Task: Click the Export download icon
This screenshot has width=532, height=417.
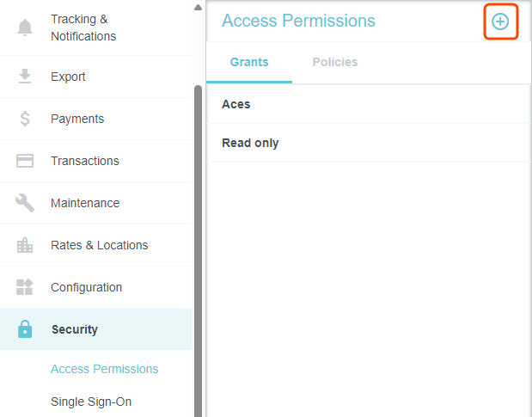Action: point(25,77)
